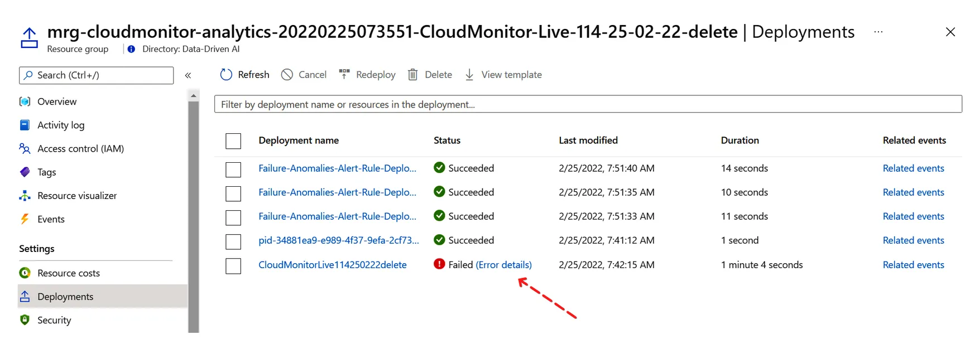
Task: Click the Security shield icon
Action: pyautogui.click(x=25, y=319)
